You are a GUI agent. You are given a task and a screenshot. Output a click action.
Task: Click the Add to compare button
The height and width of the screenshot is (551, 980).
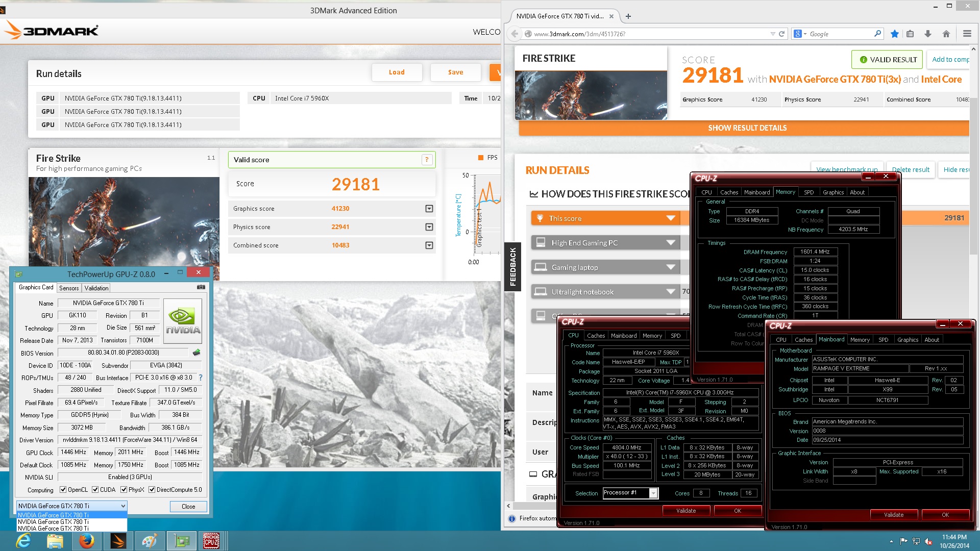pyautogui.click(x=949, y=59)
